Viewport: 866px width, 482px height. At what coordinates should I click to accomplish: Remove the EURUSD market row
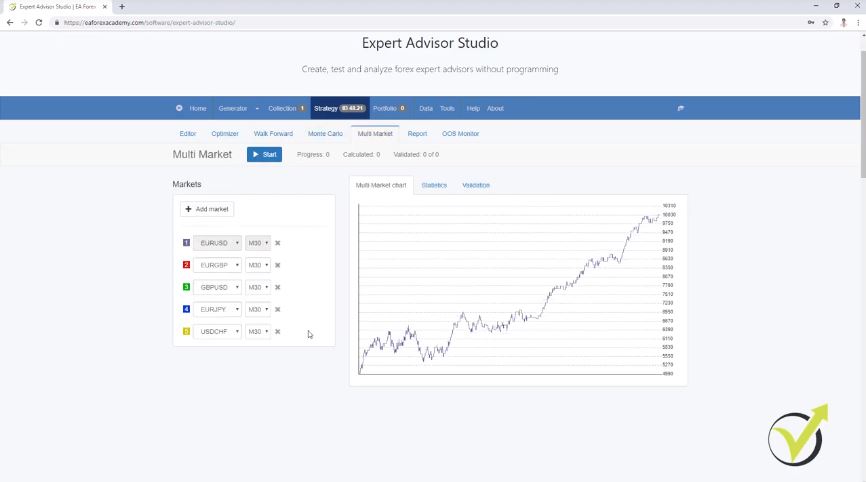point(278,243)
